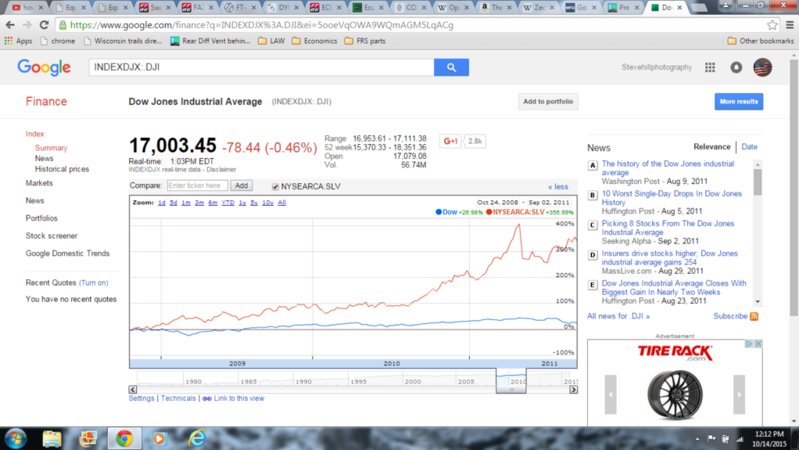This screenshot has width=799, height=450.
Task: Open the Economics bookmarks folder
Action: (x=314, y=41)
